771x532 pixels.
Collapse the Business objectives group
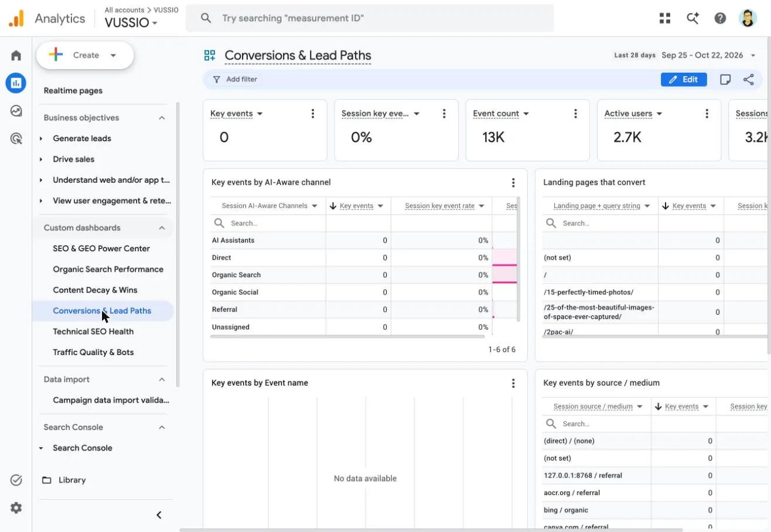click(x=162, y=118)
